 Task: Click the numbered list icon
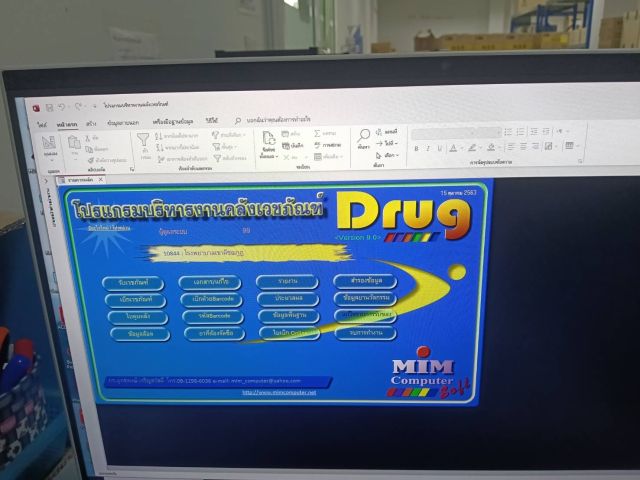pos(520,131)
